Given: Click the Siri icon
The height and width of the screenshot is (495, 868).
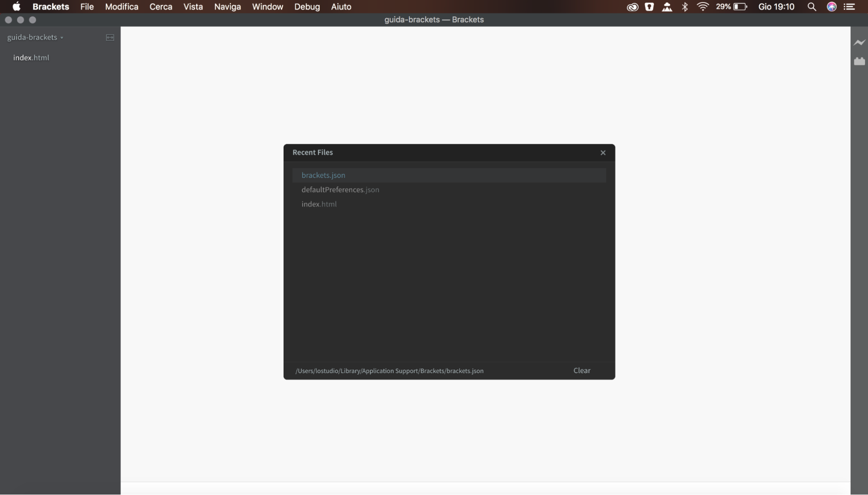Looking at the screenshot, I should click(x=832, y=7).
